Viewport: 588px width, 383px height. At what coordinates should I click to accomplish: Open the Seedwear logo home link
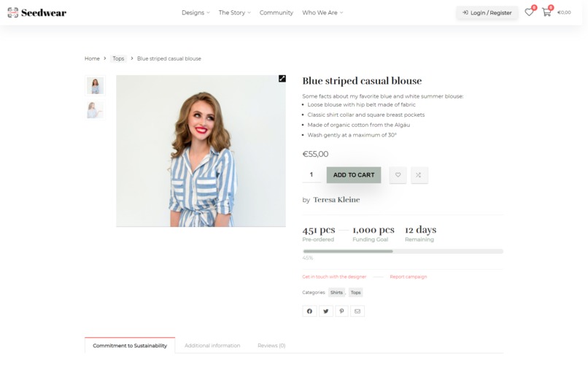pos(36,12)
